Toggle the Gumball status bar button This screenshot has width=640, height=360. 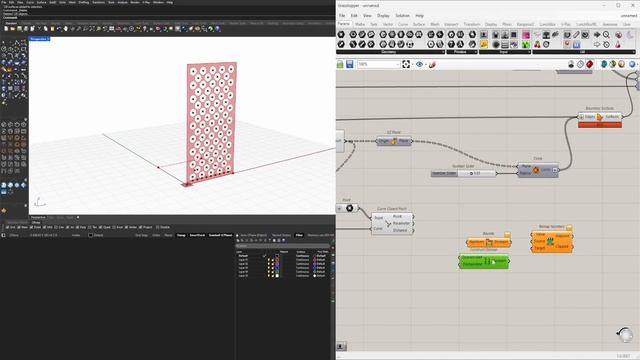pos(220,235)
